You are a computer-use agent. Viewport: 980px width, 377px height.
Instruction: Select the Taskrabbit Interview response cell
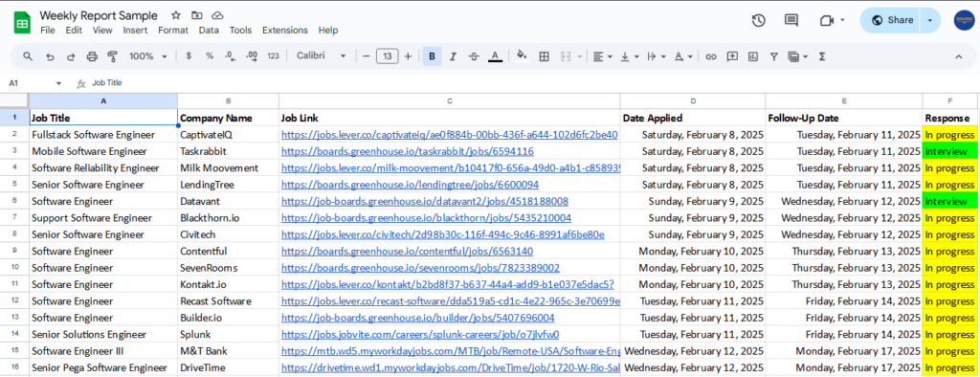pos(949,151)
